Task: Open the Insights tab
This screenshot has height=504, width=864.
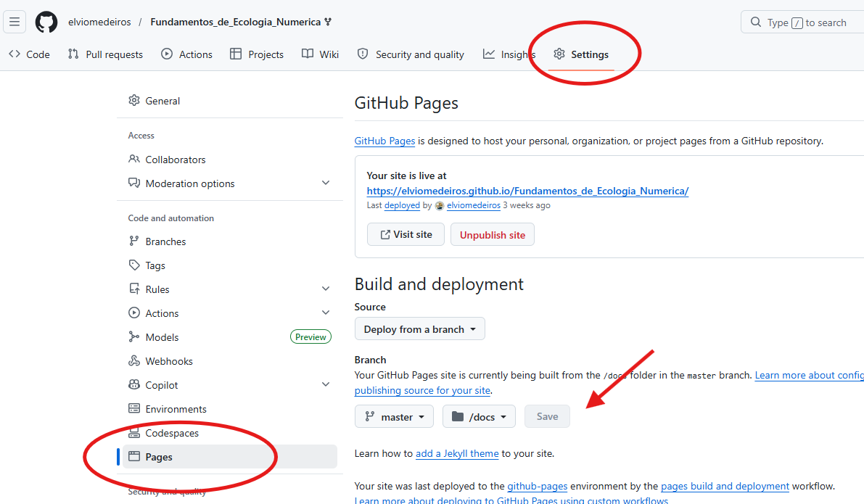Action: point(509,54)
